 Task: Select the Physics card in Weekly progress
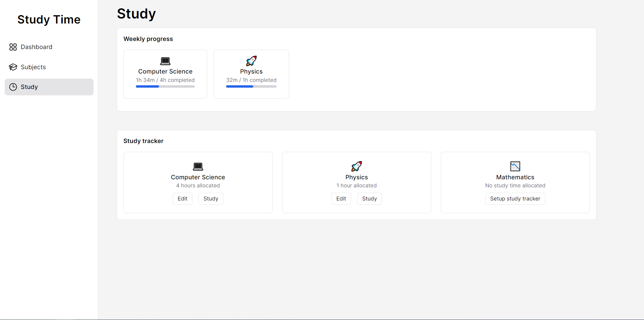[251, 74]
